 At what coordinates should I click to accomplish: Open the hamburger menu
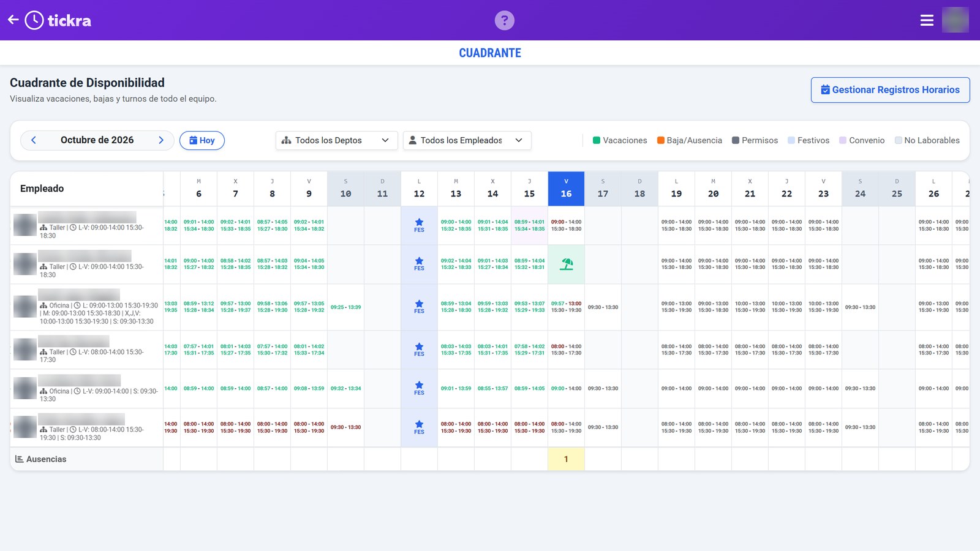coord(927,20)
